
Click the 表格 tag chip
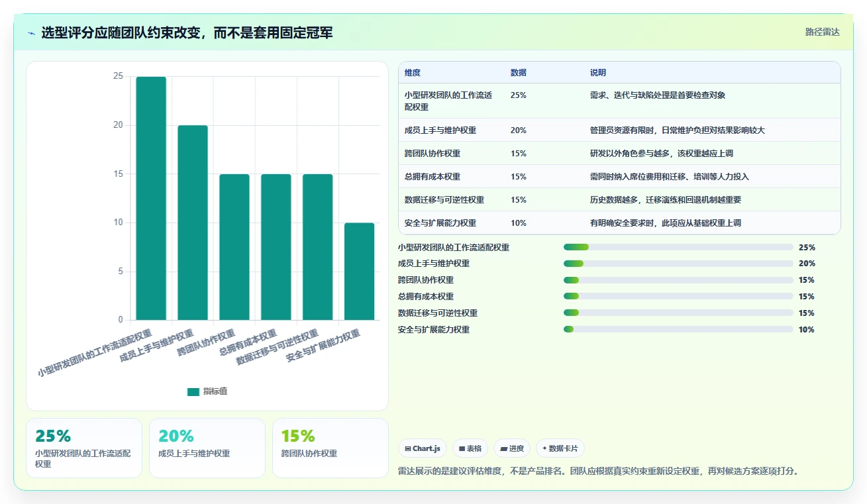pos(470,448)
